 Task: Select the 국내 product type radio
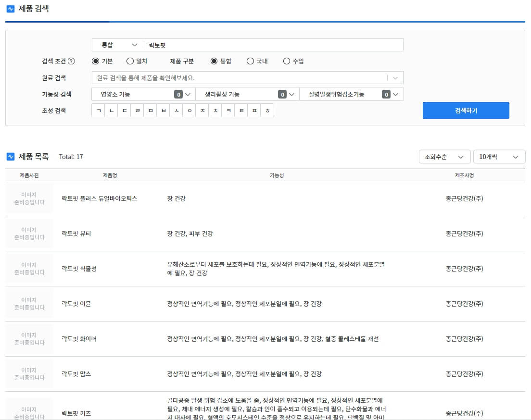pos(250,61)
